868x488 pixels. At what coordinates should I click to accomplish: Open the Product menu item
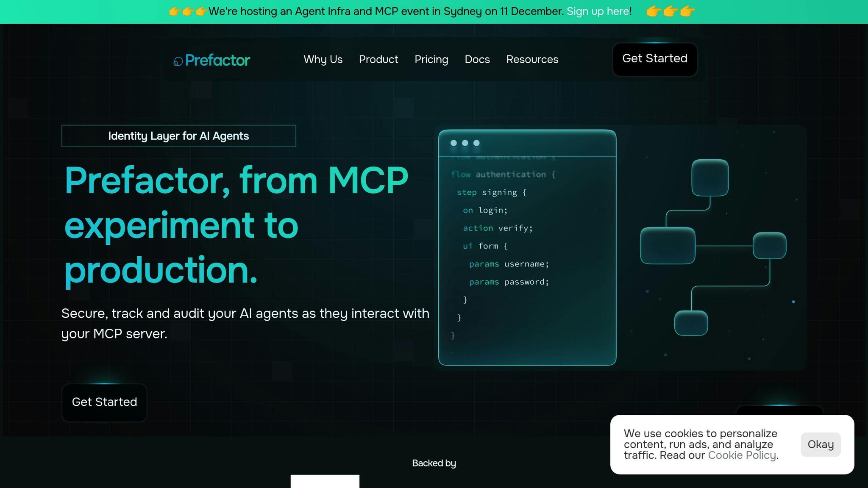378,59
